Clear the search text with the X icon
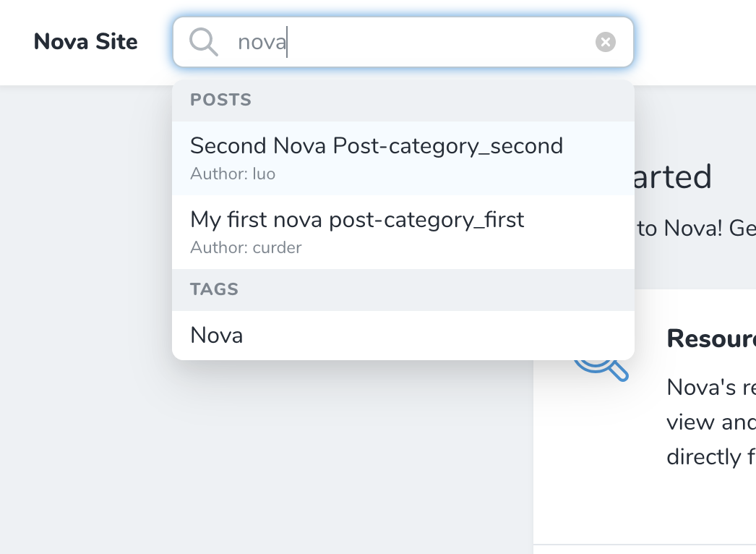756x554 pixels. 605,43
